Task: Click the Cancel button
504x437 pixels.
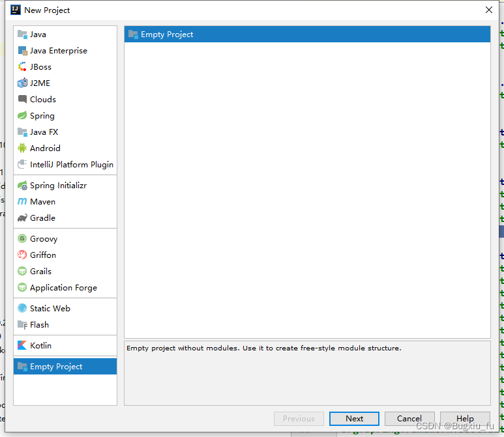Action: click(409, 419)
